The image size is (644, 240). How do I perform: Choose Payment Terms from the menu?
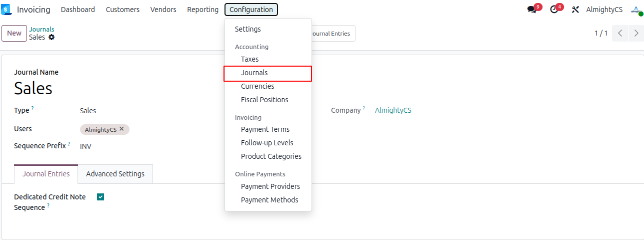coord(265,129)
